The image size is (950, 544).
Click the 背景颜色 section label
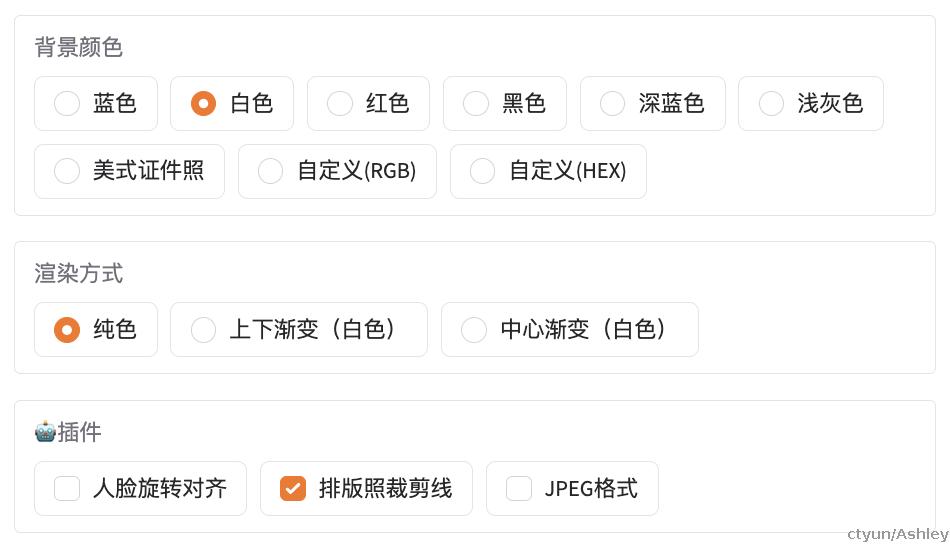point(79,47)
